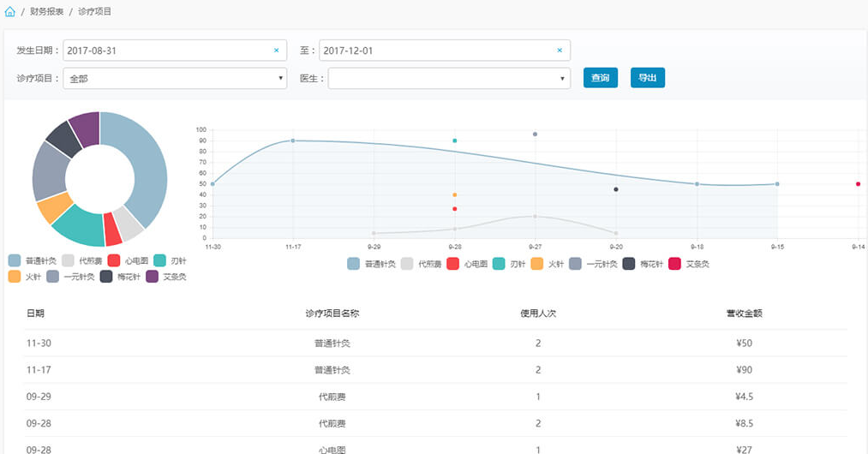
Task: Clear the start date 2017-08-31 field
Action: (276, 51)
